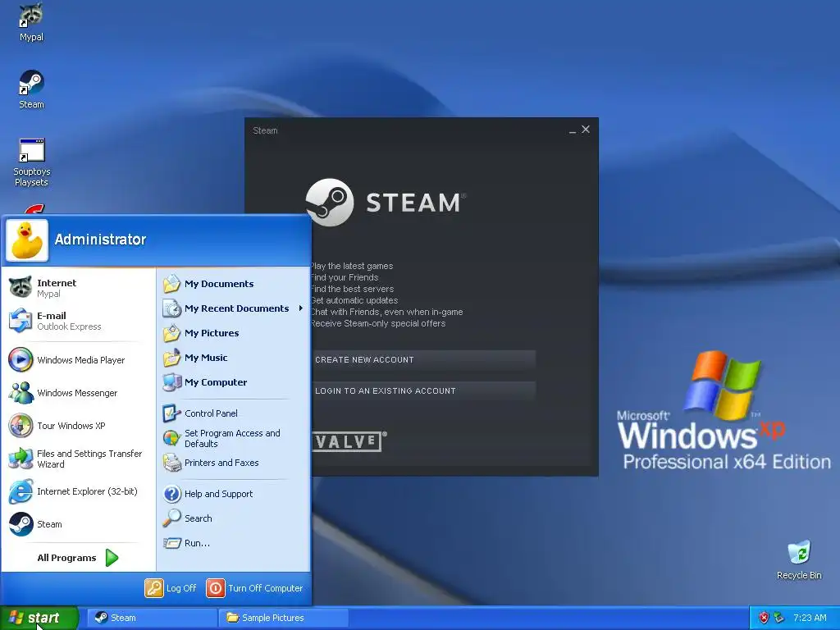Click the Start button on taskbar

click(39, 618)
